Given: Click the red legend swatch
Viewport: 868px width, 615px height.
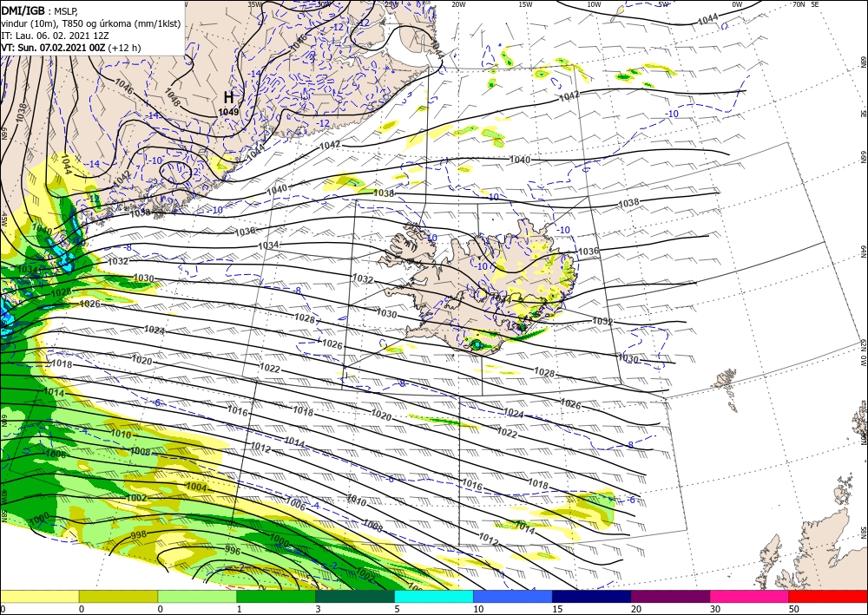Looking at the screenshot, I should pos(828,596).
